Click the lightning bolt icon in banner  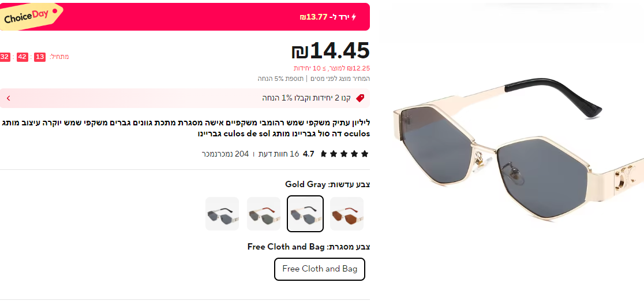click(354, 17)
